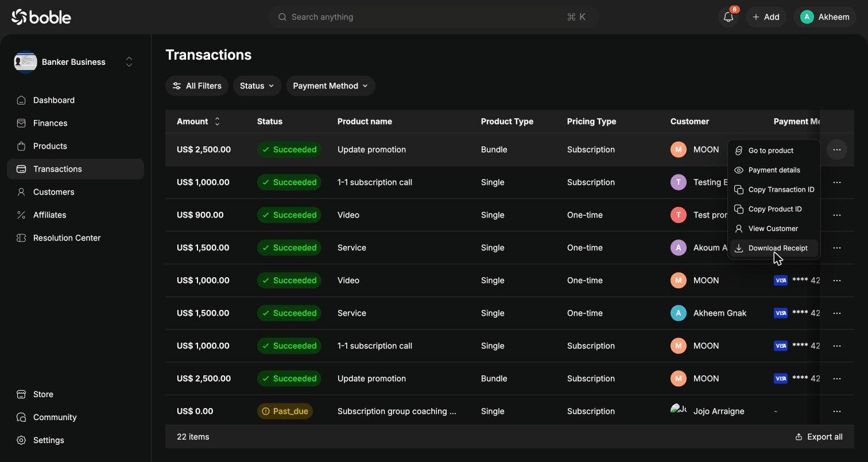Viewport: 868px width, 462px height.
Task: Open Affiliates in the sidebar
Action: [75, 215]
